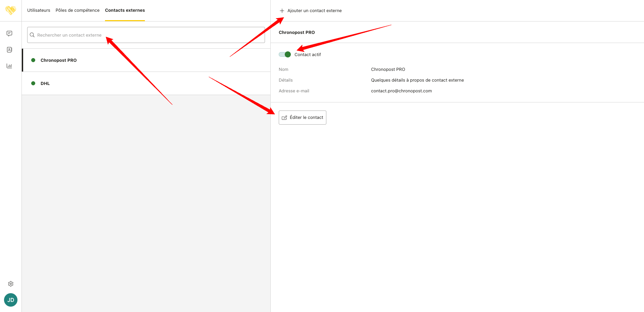Screen dimensions: 644x312
Task: Click the Chronopost PRO name field value
Action: (388, 69)
